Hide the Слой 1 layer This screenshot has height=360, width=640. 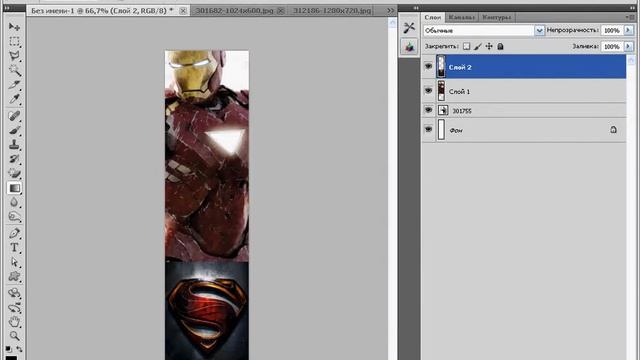[428, 91]
